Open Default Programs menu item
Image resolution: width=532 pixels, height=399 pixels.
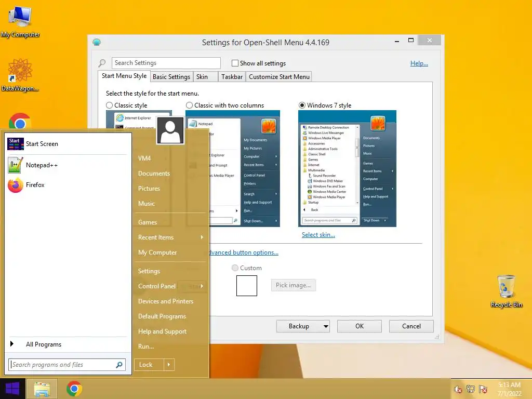click(162, 316)
